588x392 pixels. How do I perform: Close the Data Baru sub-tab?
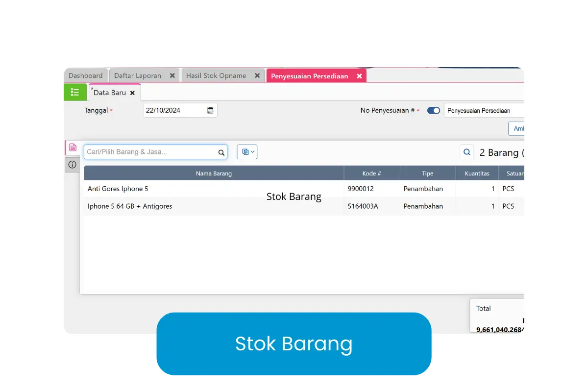132,93
